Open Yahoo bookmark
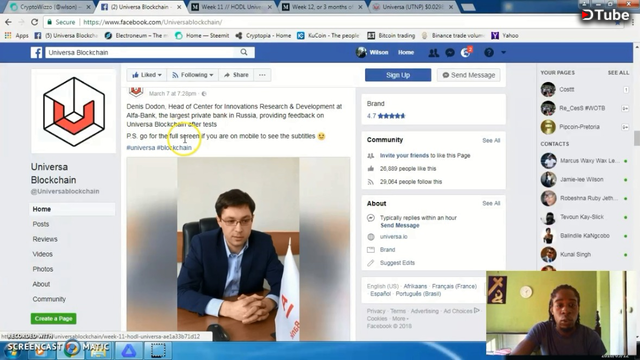The width and height of the screenshot is (640, 360). click(505, 36)
